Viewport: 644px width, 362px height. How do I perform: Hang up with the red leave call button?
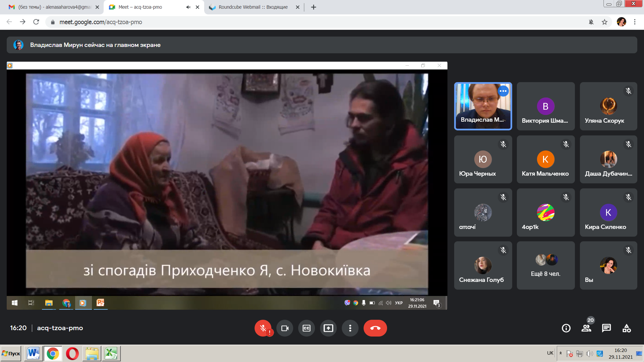coord(375,328)
